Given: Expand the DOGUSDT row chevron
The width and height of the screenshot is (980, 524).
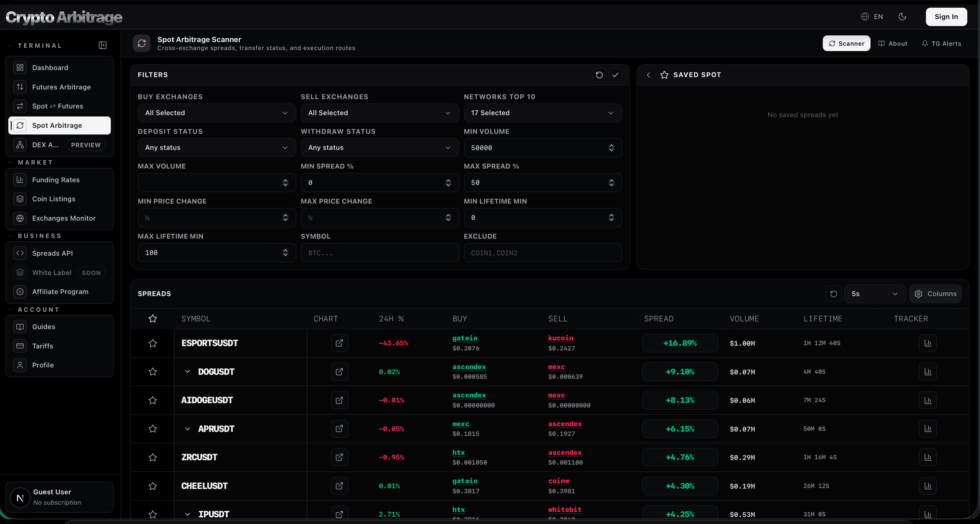Looking at the screenshot, I should 187,372.
